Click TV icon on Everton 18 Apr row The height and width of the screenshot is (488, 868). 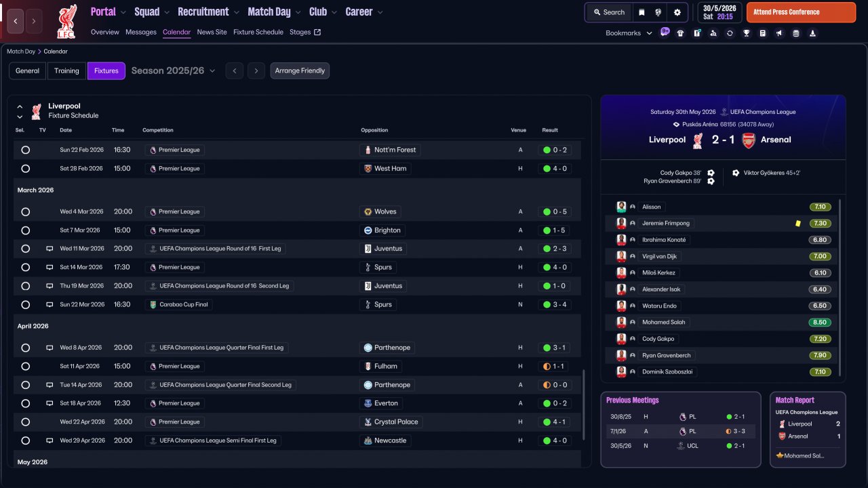point(50,403)
